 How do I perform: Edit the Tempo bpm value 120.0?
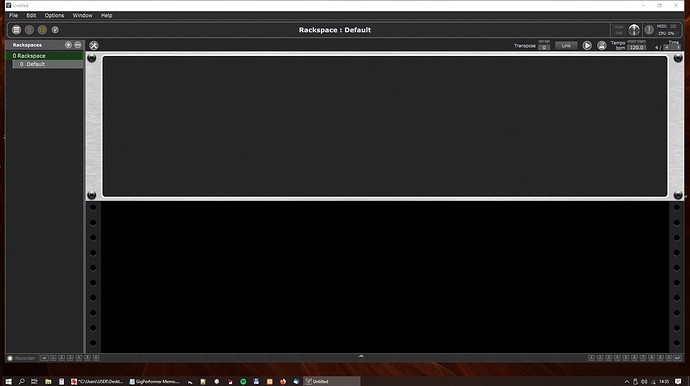point(636,47)
